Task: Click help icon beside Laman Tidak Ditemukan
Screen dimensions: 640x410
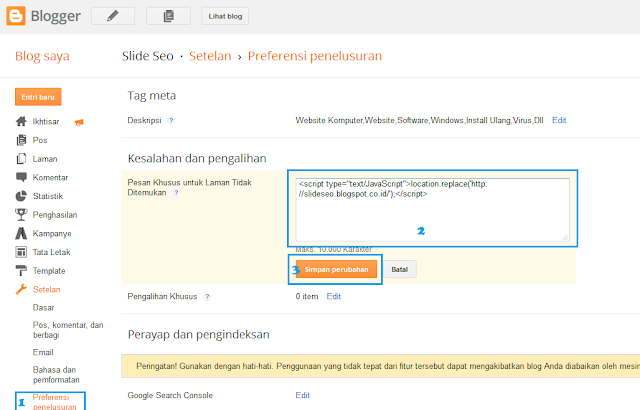Action: click(x=176, y=193)
